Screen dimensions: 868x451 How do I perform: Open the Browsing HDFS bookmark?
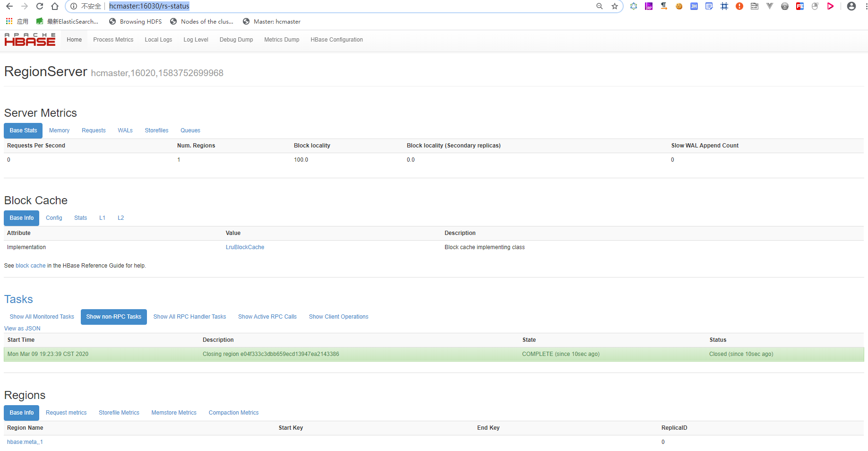pyautogui.click(x=135, y=21)
